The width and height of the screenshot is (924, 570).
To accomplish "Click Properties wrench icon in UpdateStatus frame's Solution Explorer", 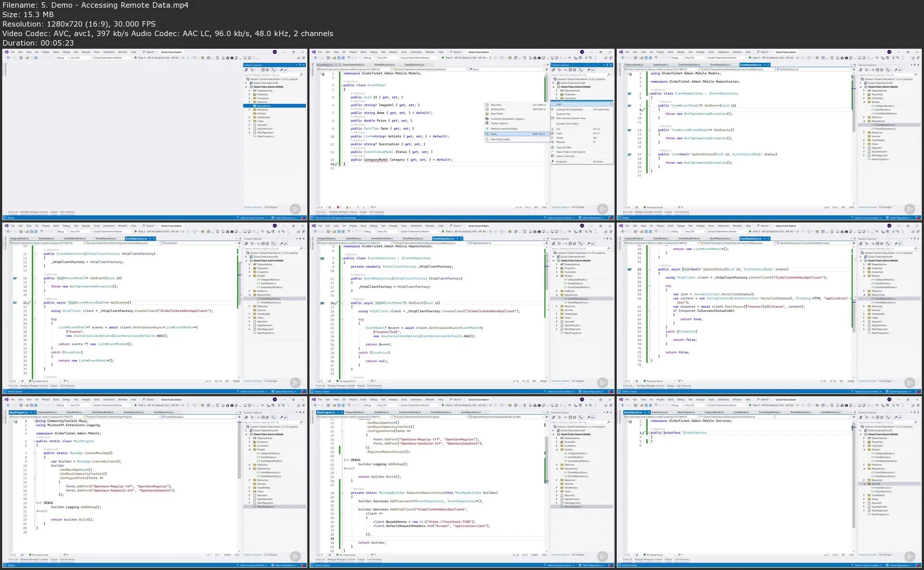I will (x=896, y=243).
